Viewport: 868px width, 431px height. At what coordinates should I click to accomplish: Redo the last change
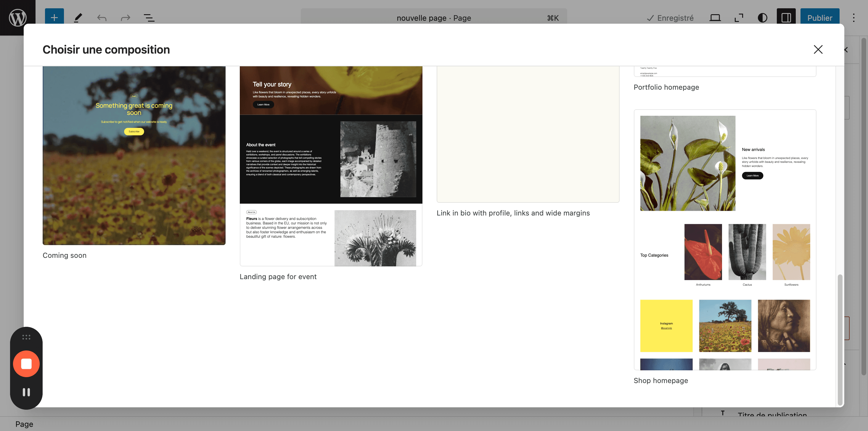click(125, 18)
